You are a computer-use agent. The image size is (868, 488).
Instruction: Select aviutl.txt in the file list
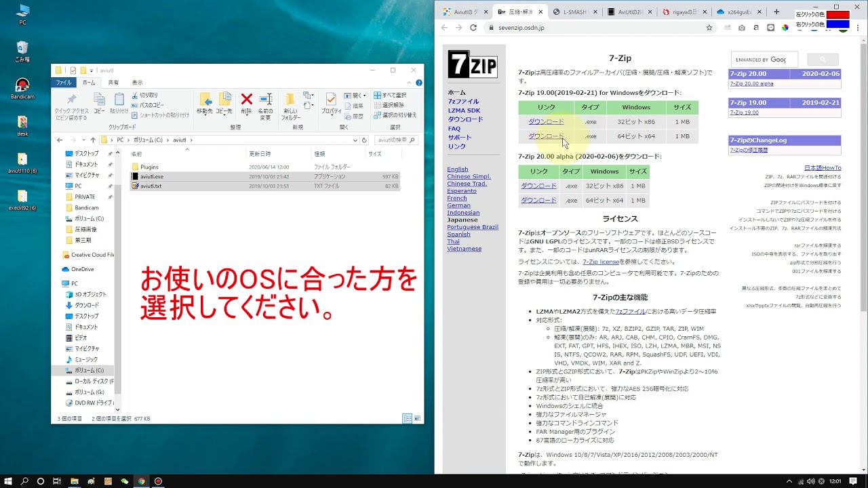pyautogui.click(x=265, y=186)
